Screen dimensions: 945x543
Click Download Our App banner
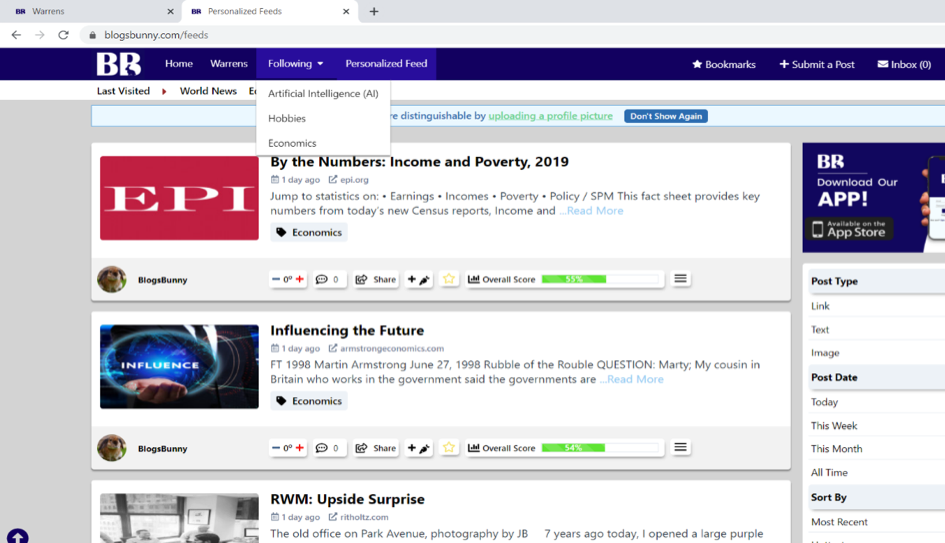pos(873,198)
